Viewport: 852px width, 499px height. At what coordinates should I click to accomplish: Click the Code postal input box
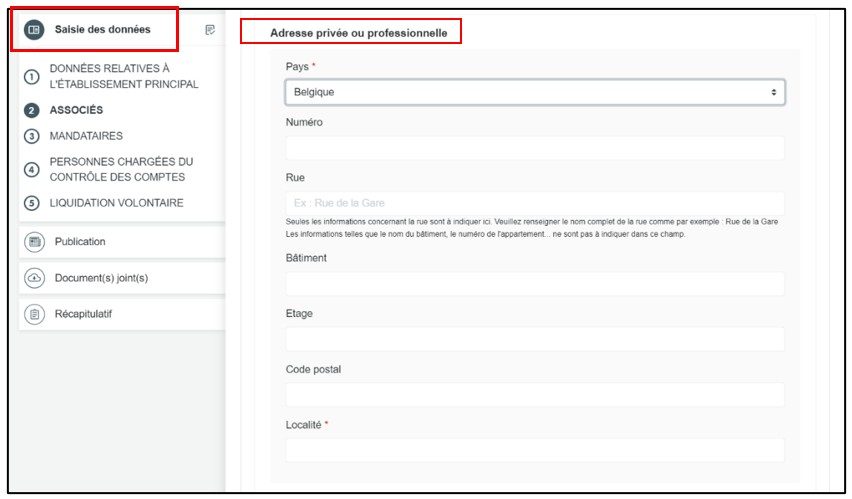pyautogui.click(x=534, y=395)
